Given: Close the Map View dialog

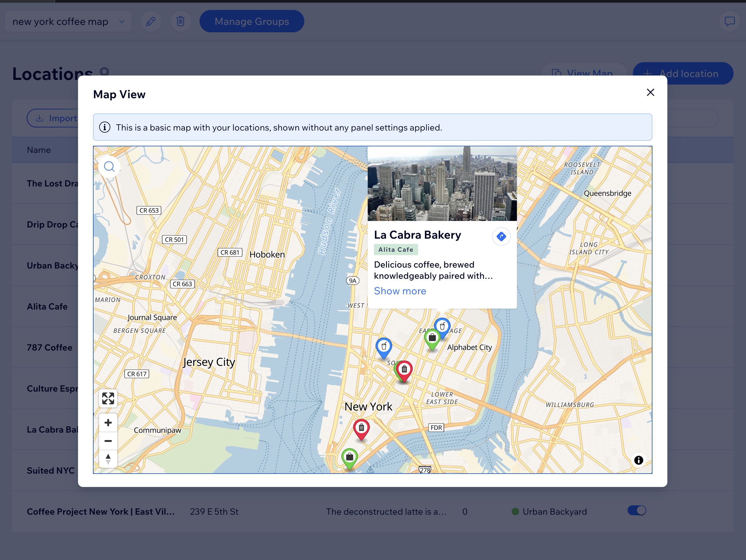Looking at the screenshot, I should click(651, 92).
